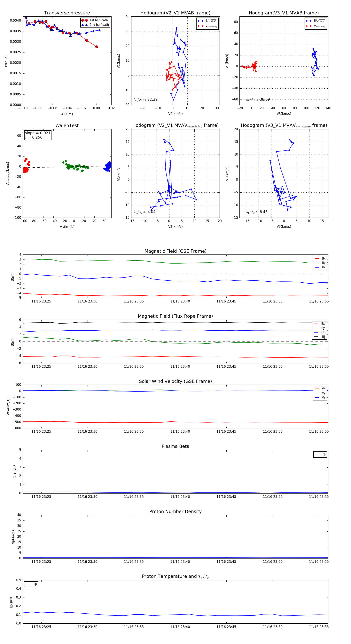
Task: Select the 'Bx' legend entry in GSE plot
Action: point(320,259)
